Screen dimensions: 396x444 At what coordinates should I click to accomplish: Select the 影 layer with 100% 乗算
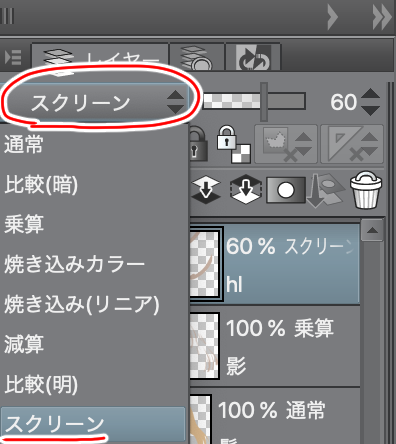coord(275,345)
